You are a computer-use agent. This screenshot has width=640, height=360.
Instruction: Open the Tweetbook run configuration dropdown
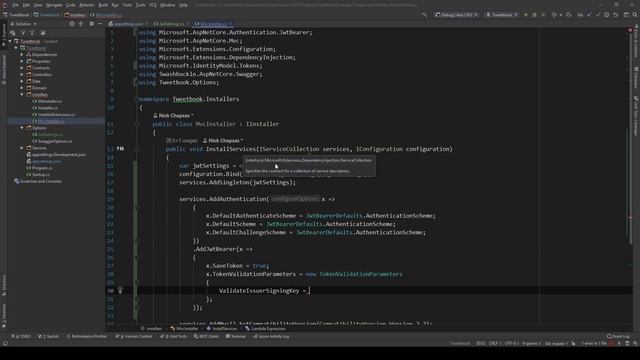click(501, 15)
